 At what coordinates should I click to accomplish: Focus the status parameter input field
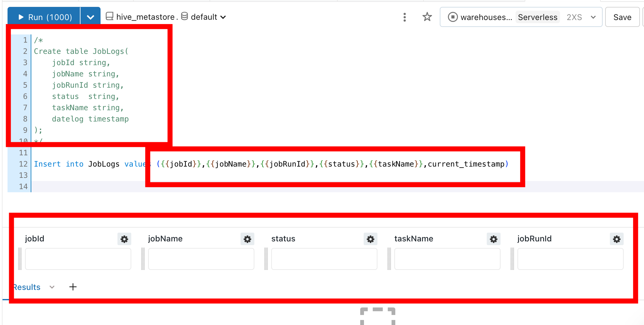324,259
